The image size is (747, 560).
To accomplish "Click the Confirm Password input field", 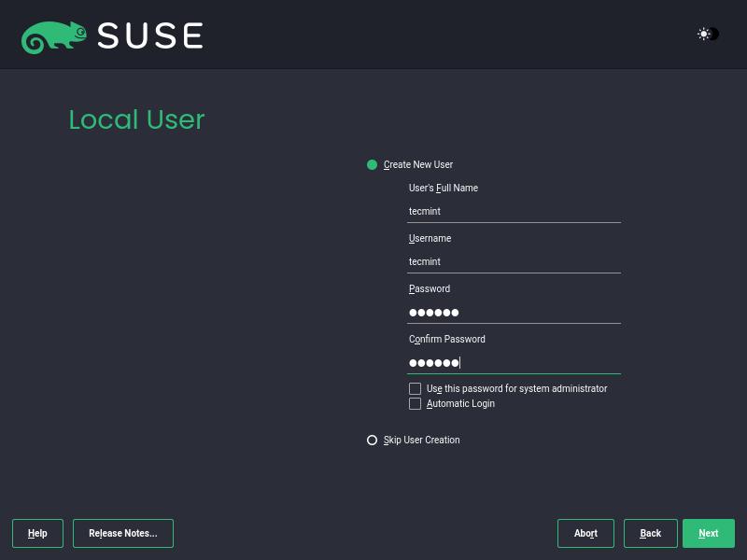I will click(x=514, y=363).
